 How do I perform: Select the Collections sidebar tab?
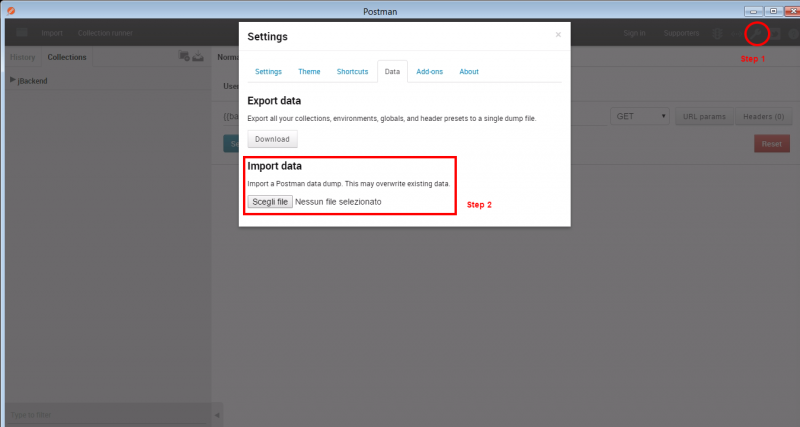67,57
